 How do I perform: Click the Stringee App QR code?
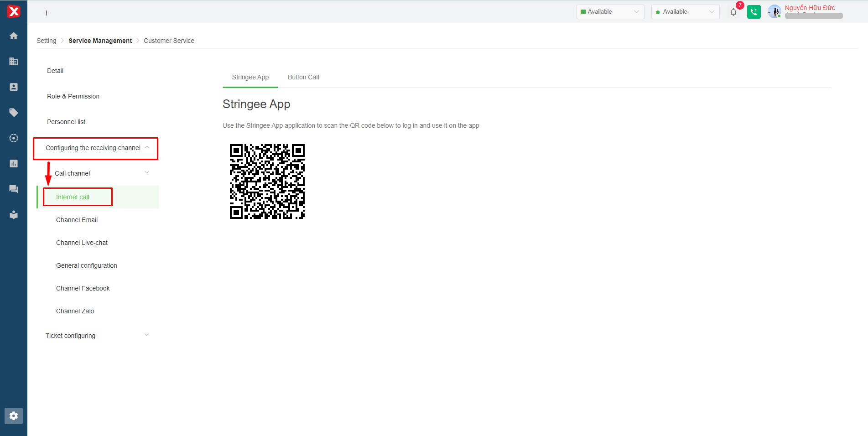[x=267, y=182]
